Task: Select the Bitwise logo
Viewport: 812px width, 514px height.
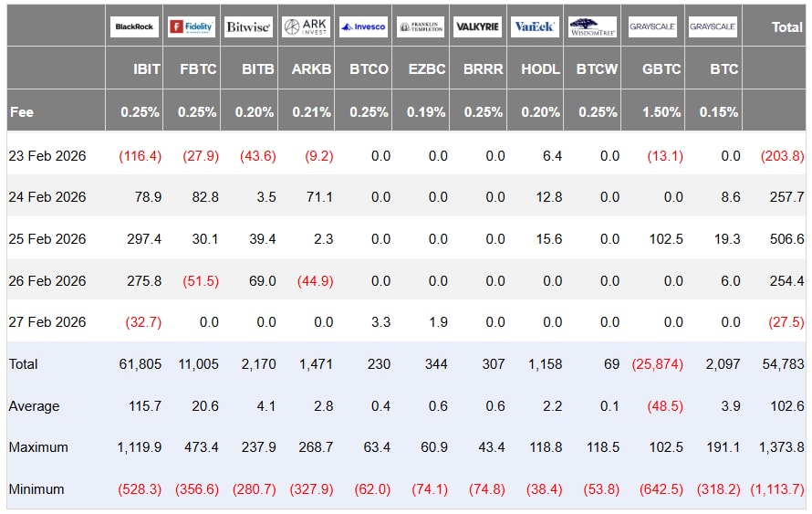Action: 248,27
